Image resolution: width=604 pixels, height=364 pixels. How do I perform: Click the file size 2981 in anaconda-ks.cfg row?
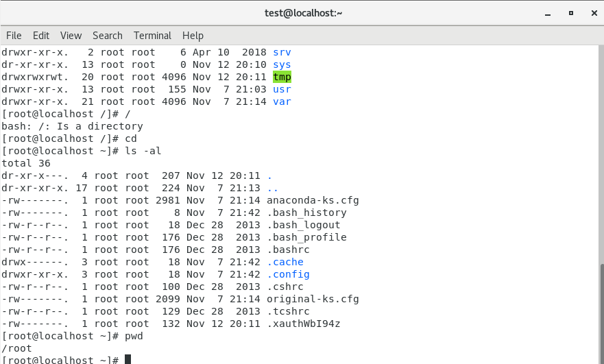[167, 200]
